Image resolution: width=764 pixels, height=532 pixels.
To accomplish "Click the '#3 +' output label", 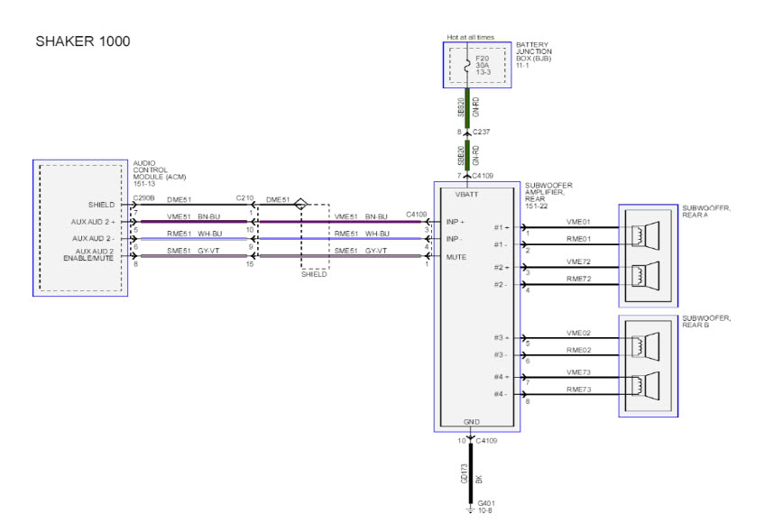I will click(x=502, y=337).
